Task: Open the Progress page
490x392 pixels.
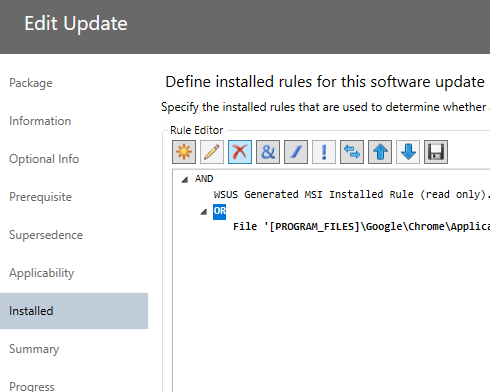Action: tap(32, 386)
